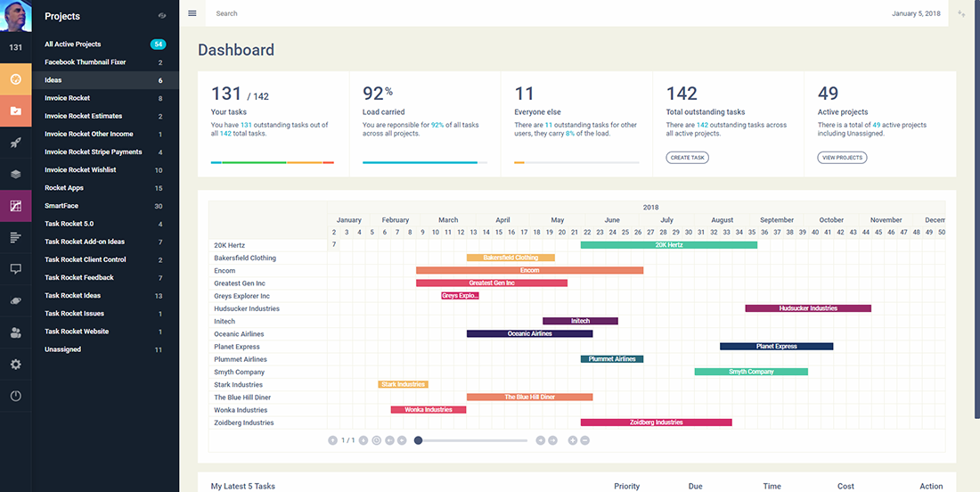Open settings via the gear icon
Screen dimensions: 980x492
(15, 365)
